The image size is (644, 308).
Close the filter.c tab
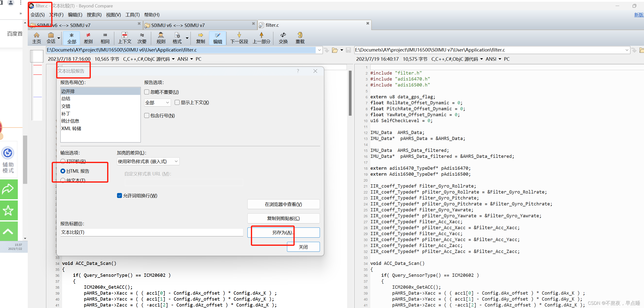[367, 23]
